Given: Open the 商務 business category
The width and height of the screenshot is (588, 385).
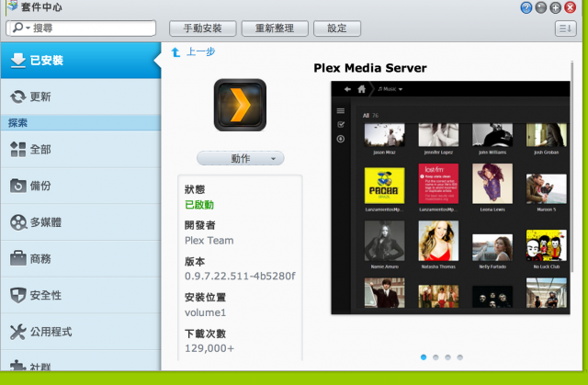Looking at the screenshot, I should click(x=81, y=259).
